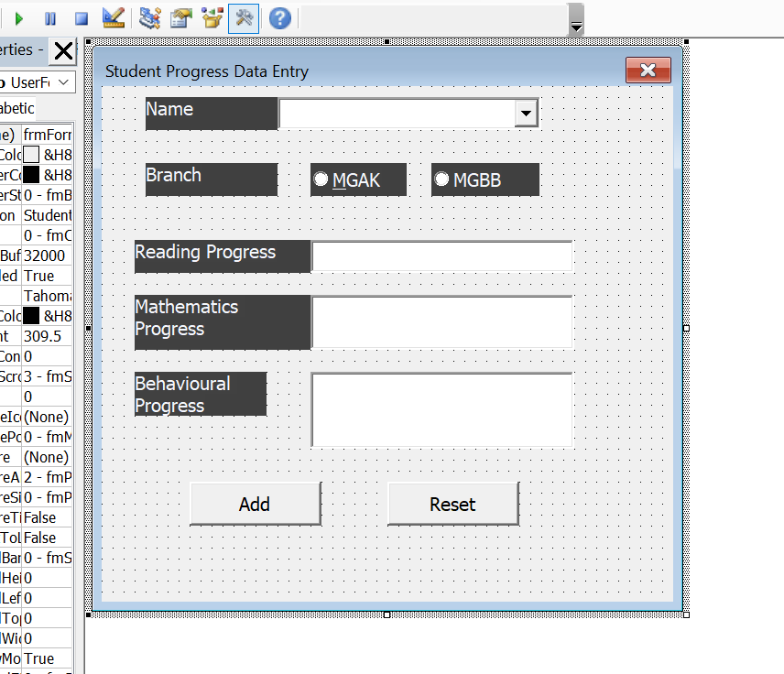Click the Reset button on form
Viewport: 784px width, 674px height.
(453, 504)
